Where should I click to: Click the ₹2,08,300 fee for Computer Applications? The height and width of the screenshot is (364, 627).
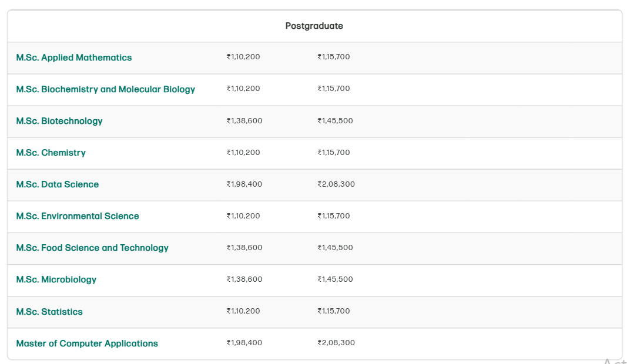tap(336, 342)
